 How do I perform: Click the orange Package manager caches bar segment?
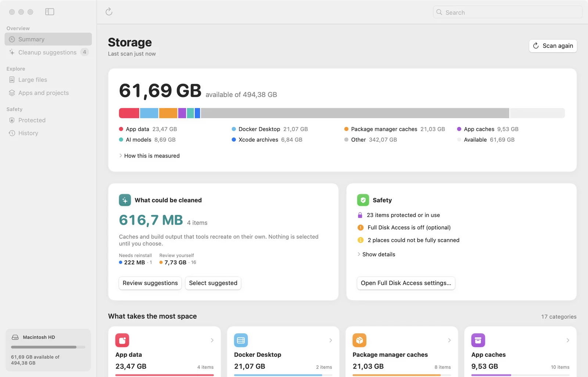pyautogui.click(x=168, y=113)
